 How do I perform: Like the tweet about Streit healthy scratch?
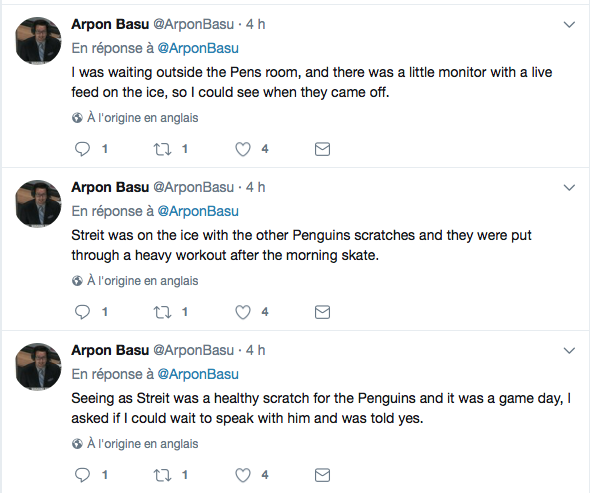click(243, 475)
